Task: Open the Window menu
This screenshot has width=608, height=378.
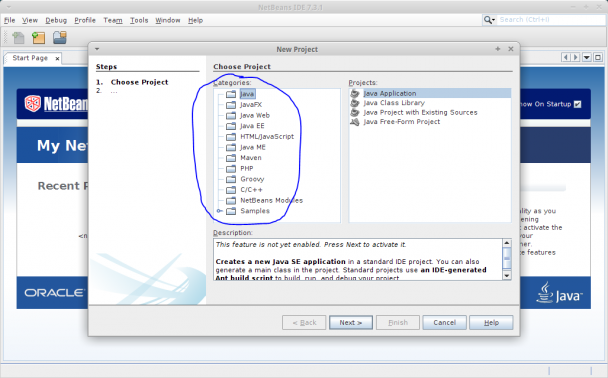Action: tap(168, 20)
